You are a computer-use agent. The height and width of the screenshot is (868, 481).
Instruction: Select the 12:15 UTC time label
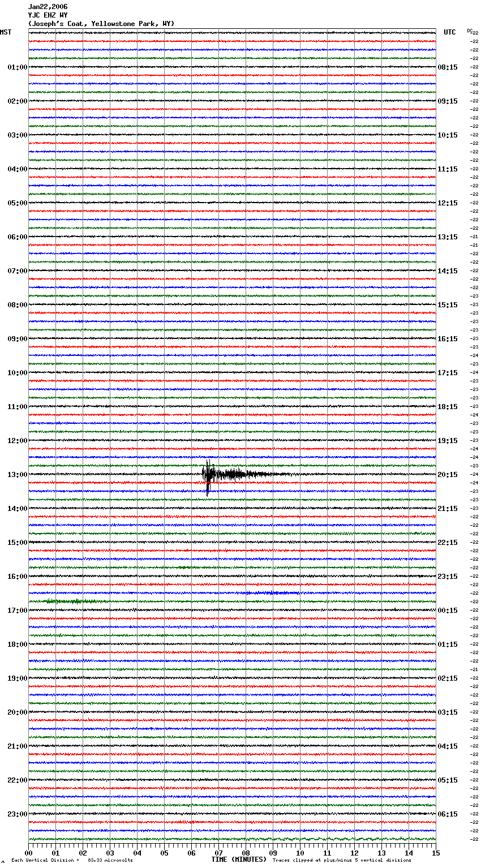448,203
